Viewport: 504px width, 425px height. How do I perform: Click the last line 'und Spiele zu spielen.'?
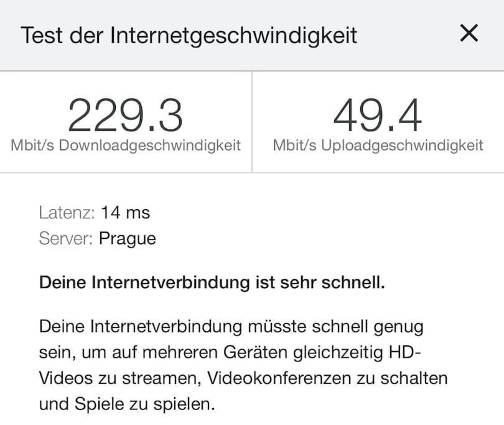[127, 404]
